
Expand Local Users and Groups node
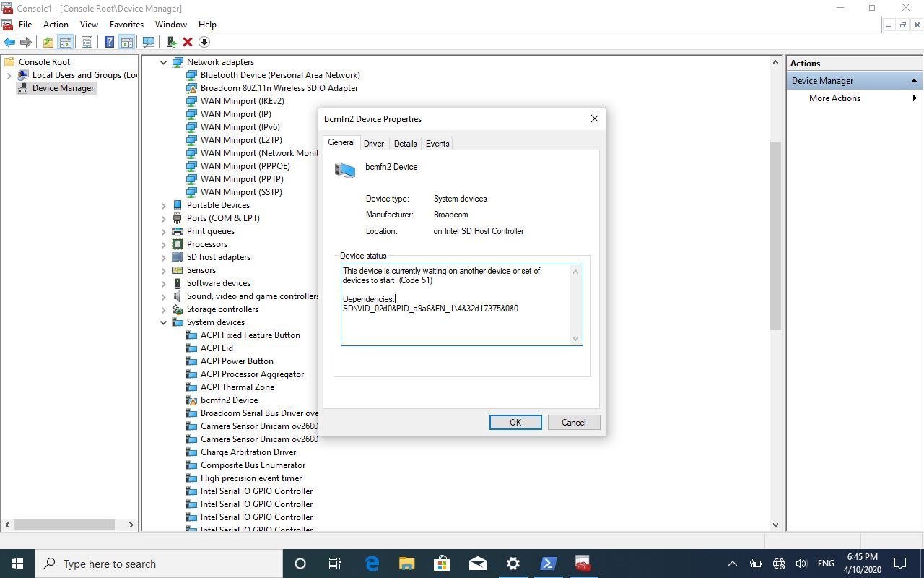(x=9, y=75)
